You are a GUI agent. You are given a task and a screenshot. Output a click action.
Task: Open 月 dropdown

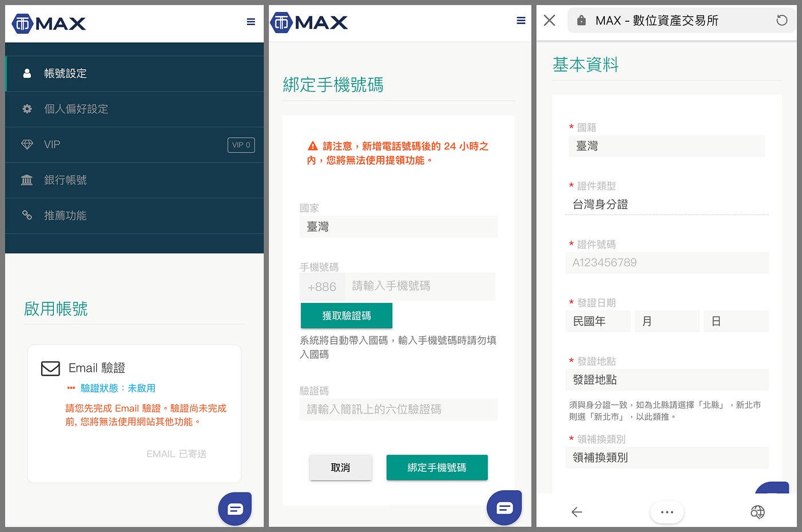pos(667,321)
